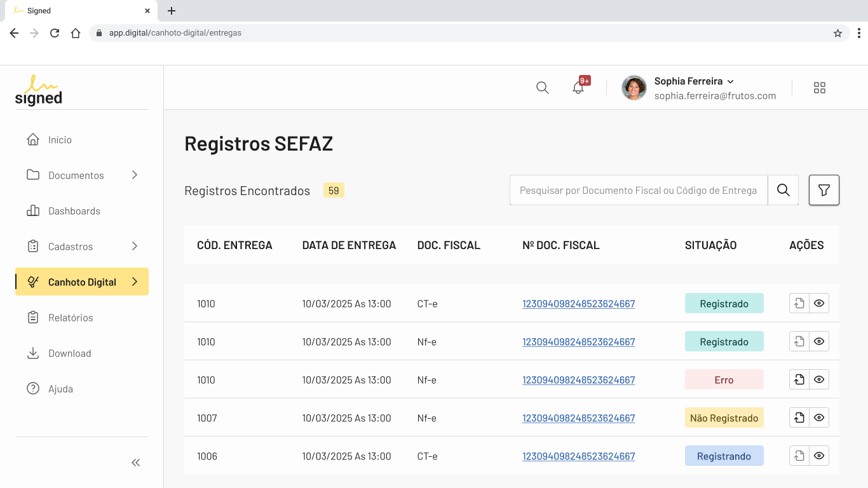Click document action icon in row 1007

coord(799,417)
